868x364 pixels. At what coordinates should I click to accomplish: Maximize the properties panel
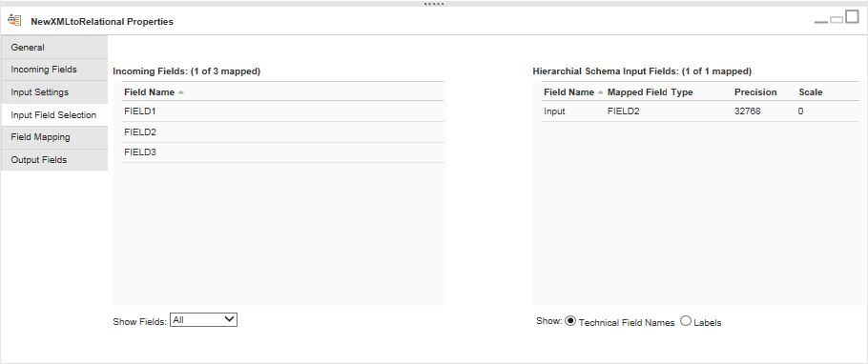[852, 17]
